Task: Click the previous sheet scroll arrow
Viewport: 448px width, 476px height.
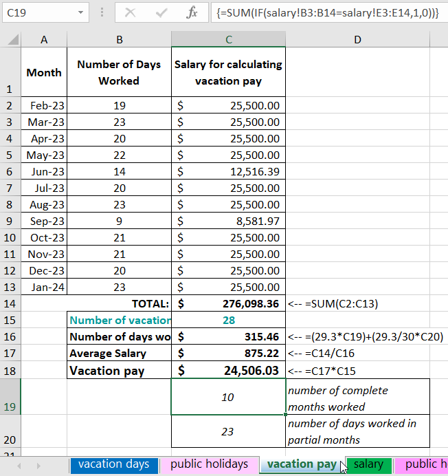Action: click(19, 466)
